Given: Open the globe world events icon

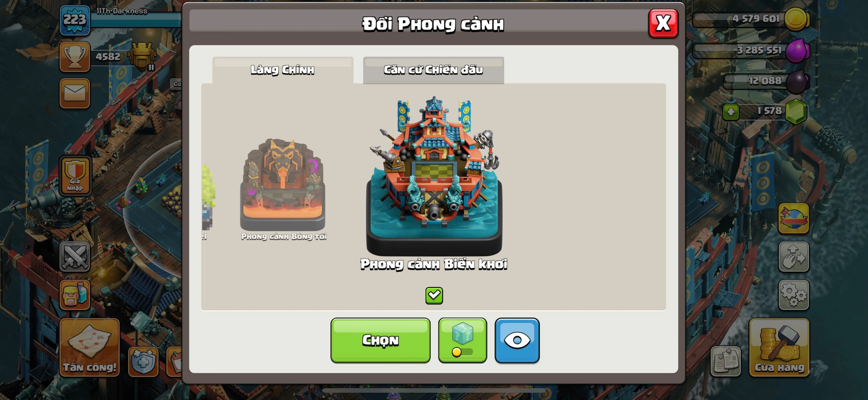Looking at the screenshot, I should click(794, 218).
